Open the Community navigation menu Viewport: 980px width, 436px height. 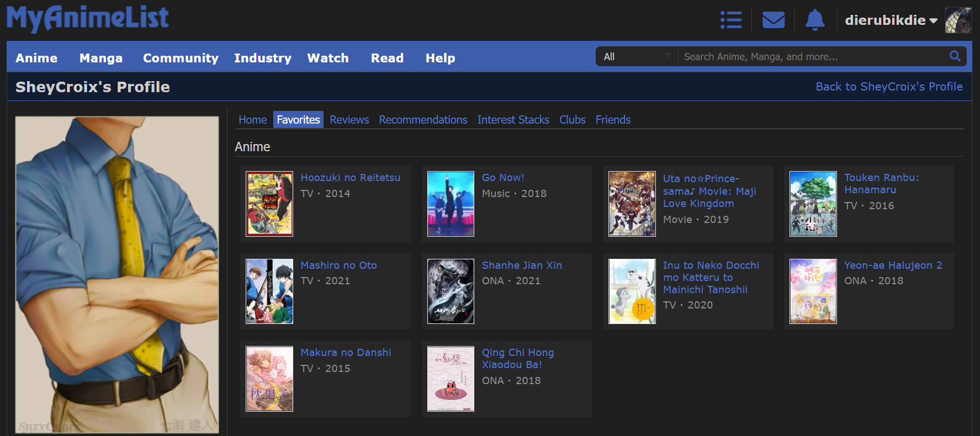[181, 58]
